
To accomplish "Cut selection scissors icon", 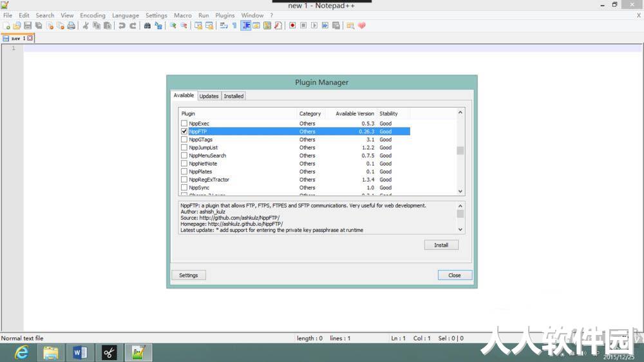I will click(86, 26).
